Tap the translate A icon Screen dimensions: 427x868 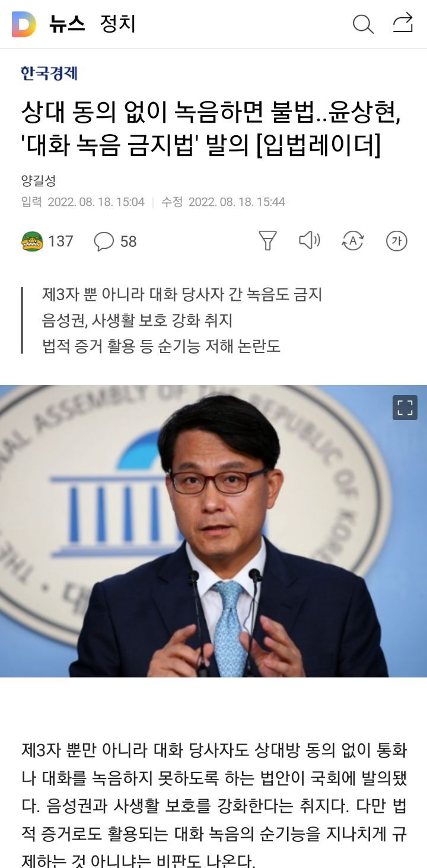point(353,240)
